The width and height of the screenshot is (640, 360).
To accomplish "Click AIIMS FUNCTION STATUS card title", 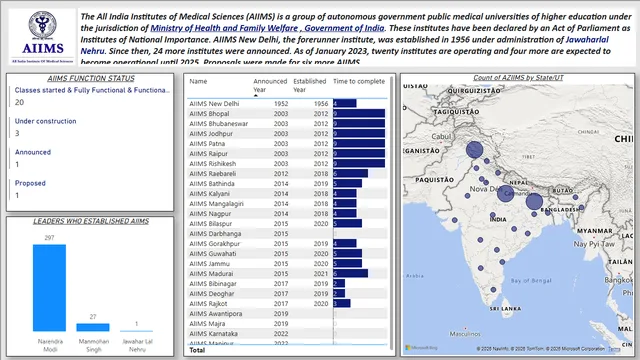I will click(x=91, y=78).
